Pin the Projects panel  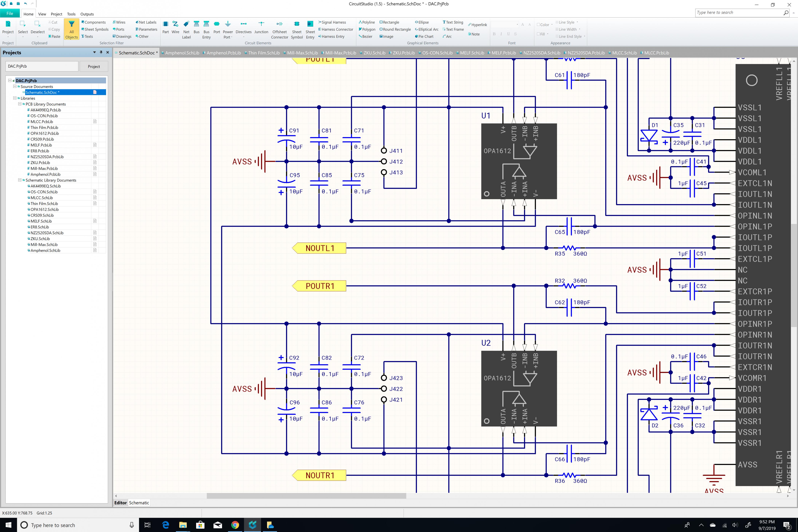click(x=101, y=52)
